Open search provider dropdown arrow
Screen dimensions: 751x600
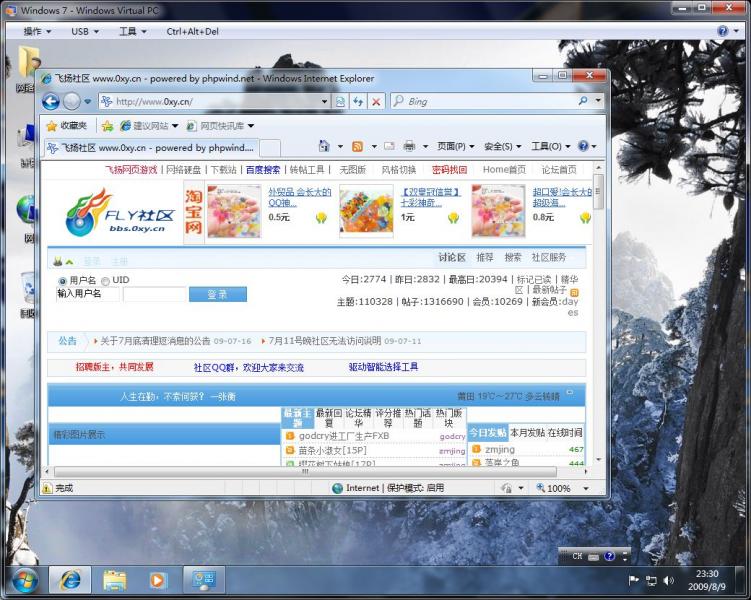[x=598, y=101]
